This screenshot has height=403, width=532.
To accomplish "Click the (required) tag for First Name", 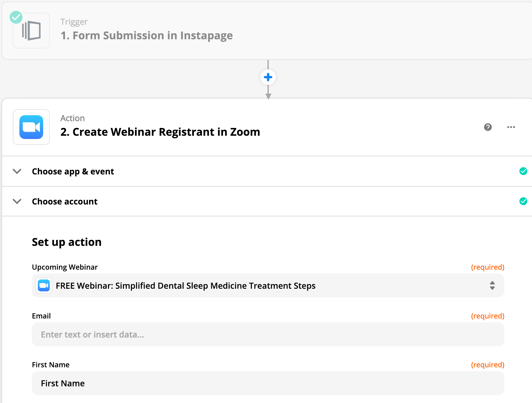I will [x=488, y=365].
